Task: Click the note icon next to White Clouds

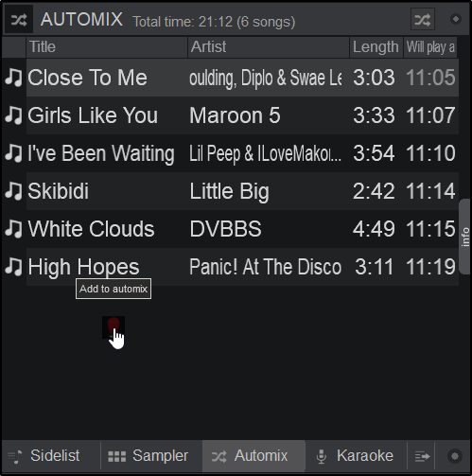Action: [x=13, y=229]
